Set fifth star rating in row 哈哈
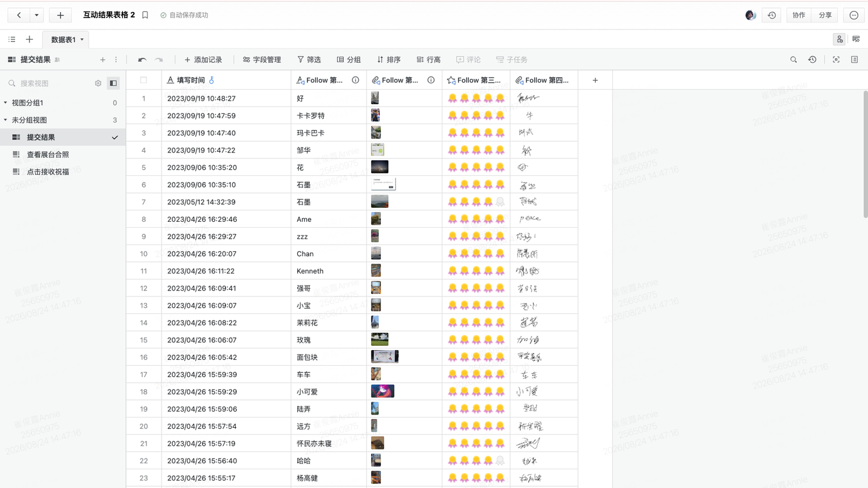 click(x=500, y=461)
